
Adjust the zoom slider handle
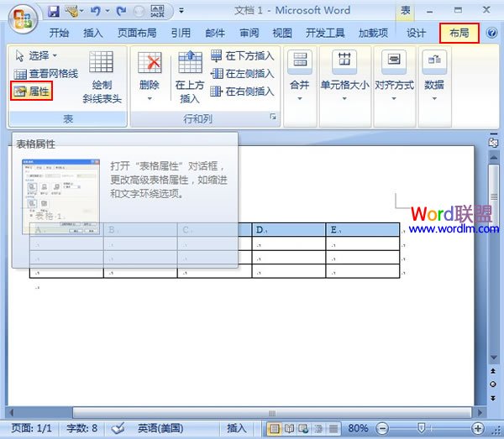coord(421,428)
